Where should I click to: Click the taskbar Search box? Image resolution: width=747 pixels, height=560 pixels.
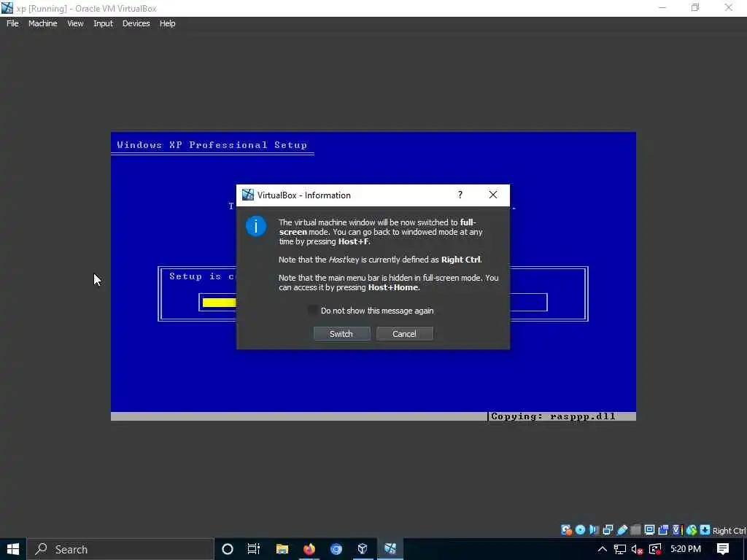(x=120, y=549)
